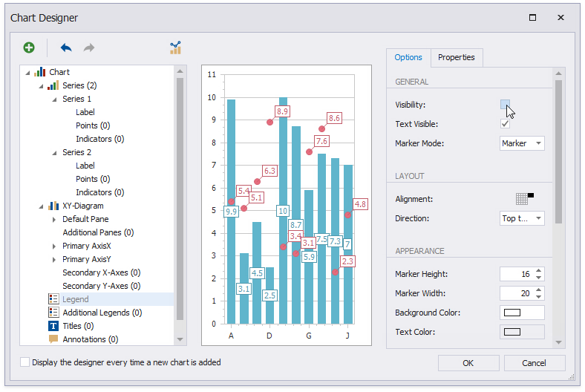Uncheck the Text Visible checkbox

(x=505, y=124)
